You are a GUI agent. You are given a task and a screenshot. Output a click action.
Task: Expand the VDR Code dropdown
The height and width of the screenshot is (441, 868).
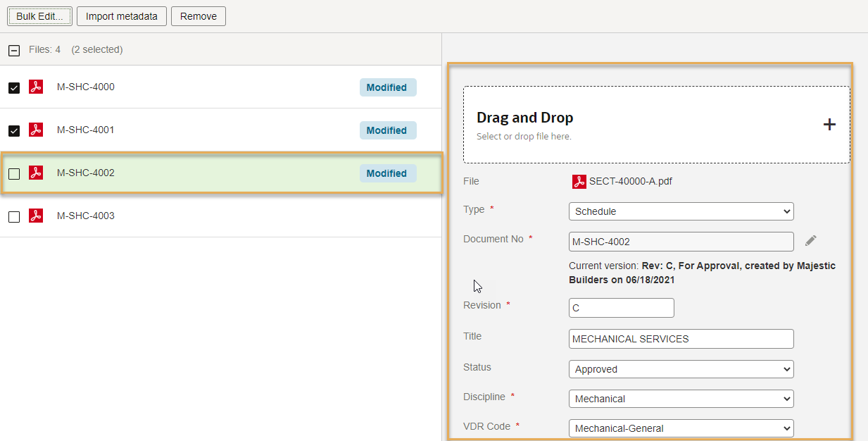pos(680,428)
